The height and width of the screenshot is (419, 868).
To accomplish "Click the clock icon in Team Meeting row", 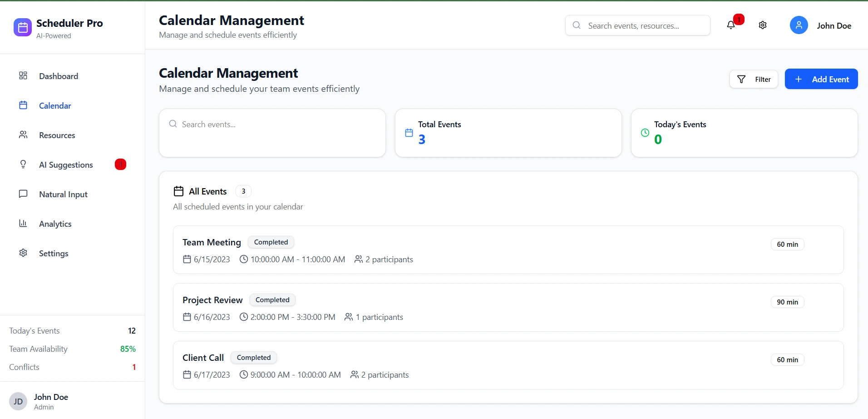I will tap(244, 259).
